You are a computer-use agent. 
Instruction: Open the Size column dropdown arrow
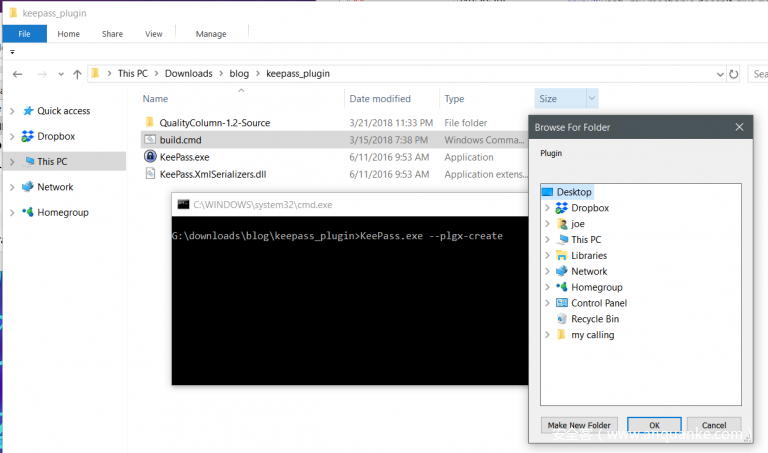tap(592, 99)
